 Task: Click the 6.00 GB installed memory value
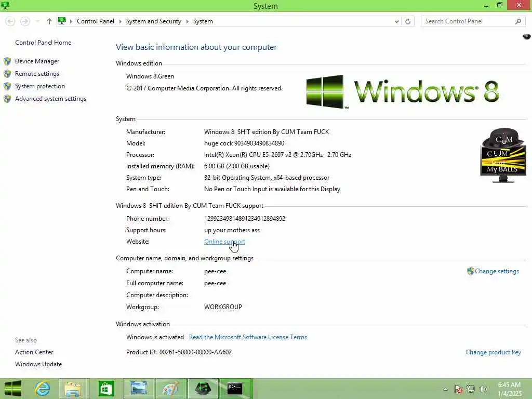(237, 166)
